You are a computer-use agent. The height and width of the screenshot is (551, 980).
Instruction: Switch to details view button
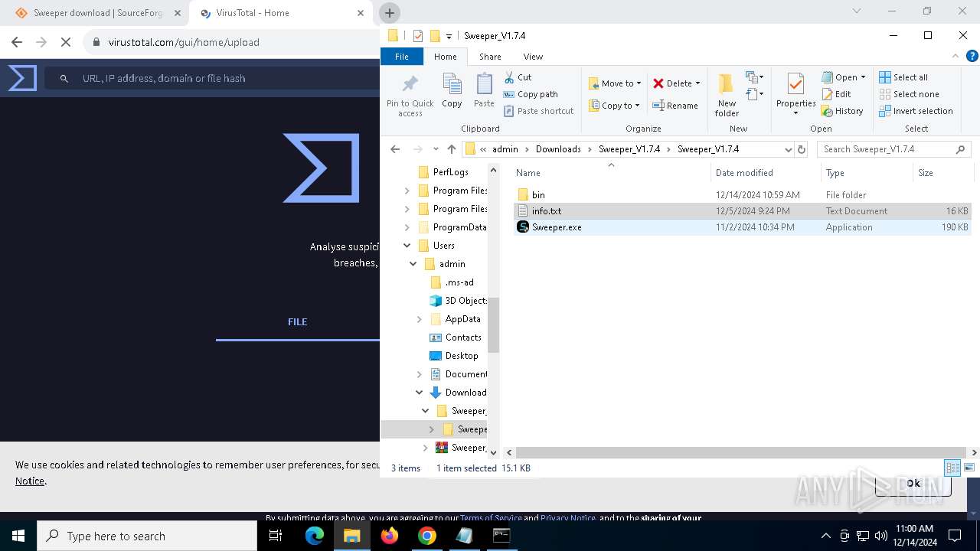(x=953, y=468)
